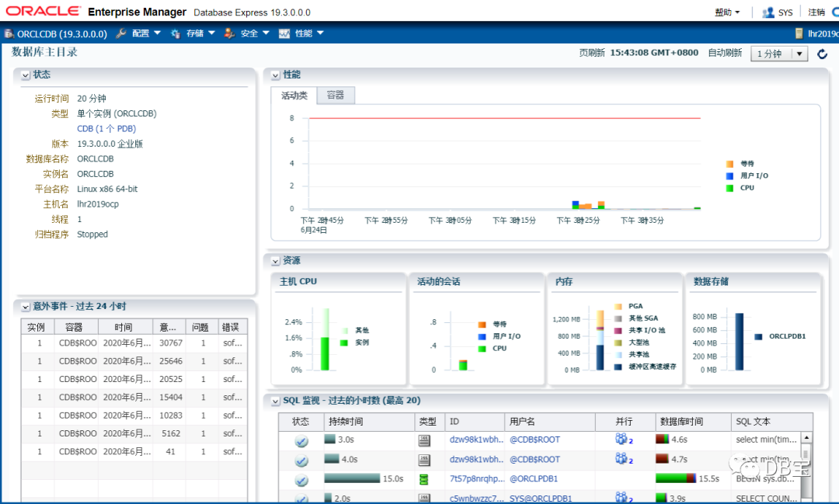Click the 用户 I/O legend swatch in performance chart
839x504 pixels.
pos(729,176)
